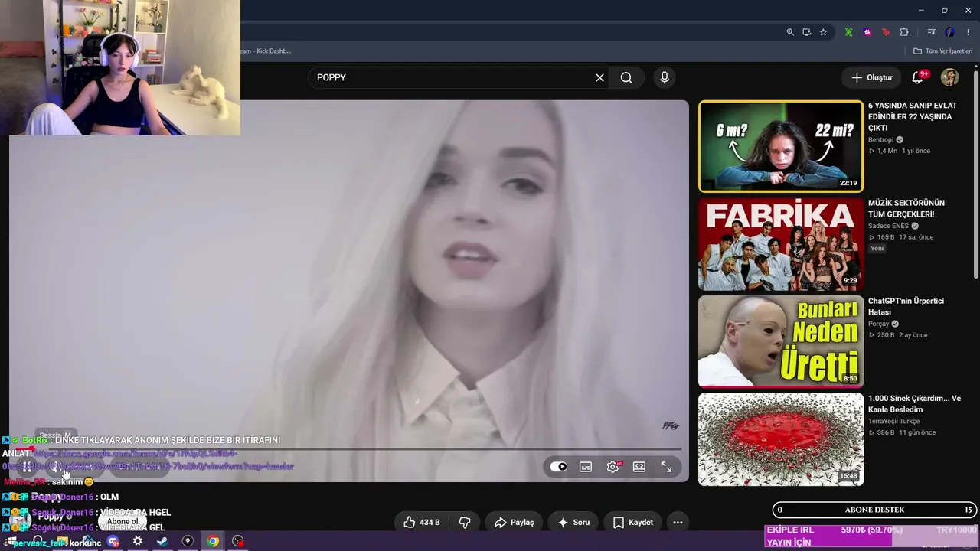Open Steam from the taskbar
The width and height of the screenshot is (980, 551).
point(162,541)
